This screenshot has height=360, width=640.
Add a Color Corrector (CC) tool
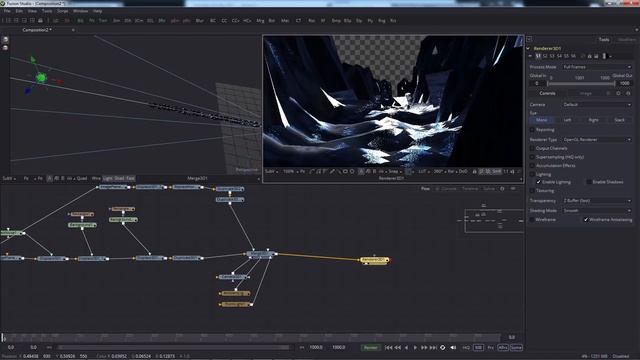224,20
